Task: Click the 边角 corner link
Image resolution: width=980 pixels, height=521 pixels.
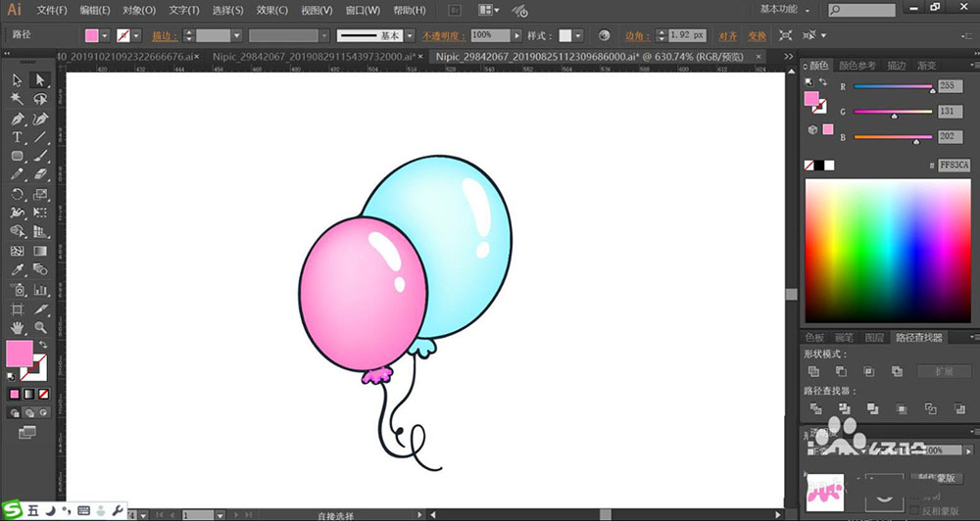Action: click(x=638, y=35)
